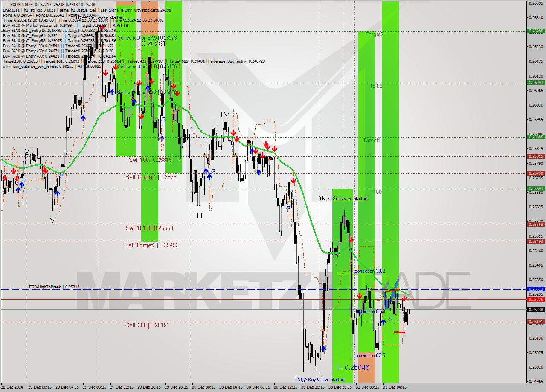Image resolution: width=546 pixels, height=392 pixels.
Task: Click the green 0.26288 price tag
Action: click(x=536, y=31)
